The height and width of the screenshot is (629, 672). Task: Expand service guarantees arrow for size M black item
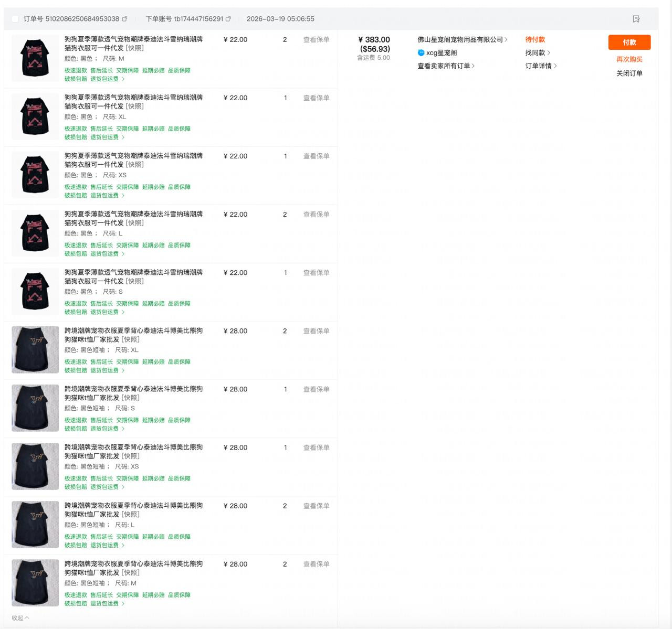pos(123,79)
